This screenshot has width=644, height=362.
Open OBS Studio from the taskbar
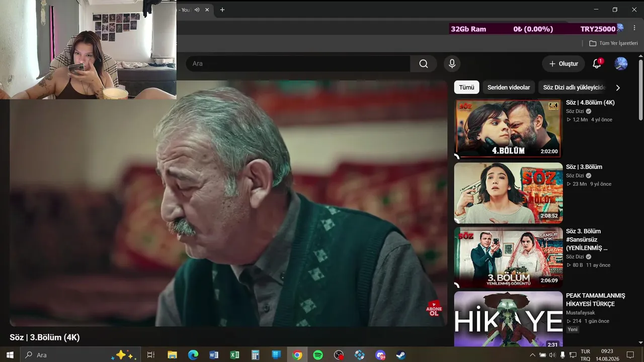pyautogui.click(x=339, y=355)
